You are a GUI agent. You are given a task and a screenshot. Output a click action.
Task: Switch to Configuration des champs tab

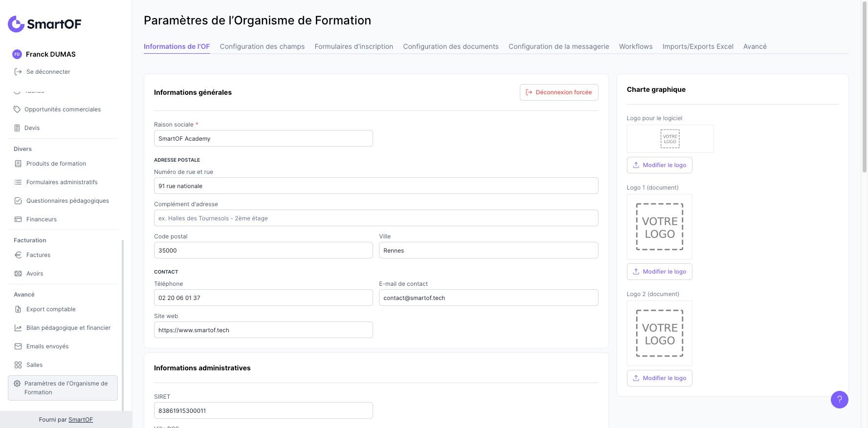point(262,46)
